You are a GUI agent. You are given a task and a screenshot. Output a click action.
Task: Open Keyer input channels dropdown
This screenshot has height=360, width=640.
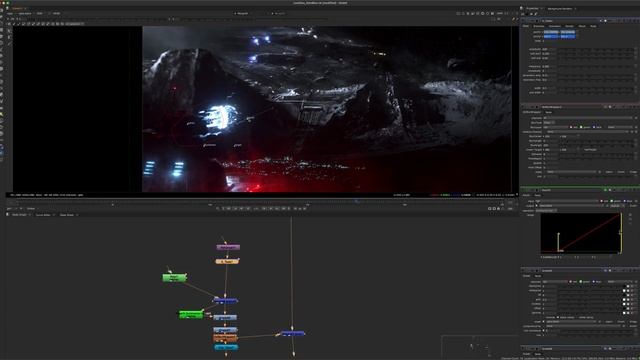click(566, 201)
